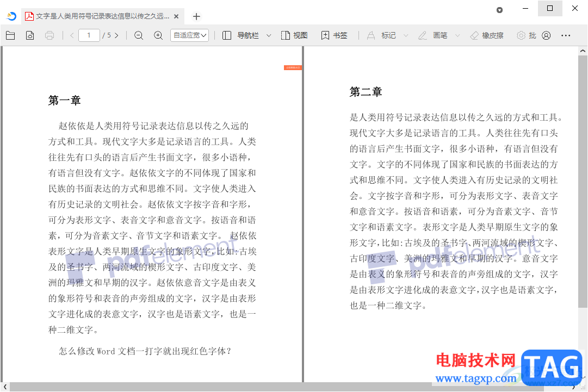Click the line about Word 文档 red font
The height and width of the screenshot is (392, 588).
coord(145,351)
